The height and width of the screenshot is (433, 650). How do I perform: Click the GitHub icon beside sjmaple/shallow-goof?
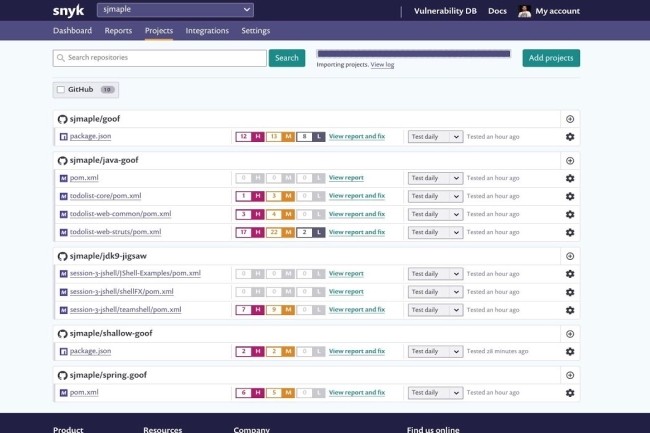pyautogui.click(x=63, y=334)
